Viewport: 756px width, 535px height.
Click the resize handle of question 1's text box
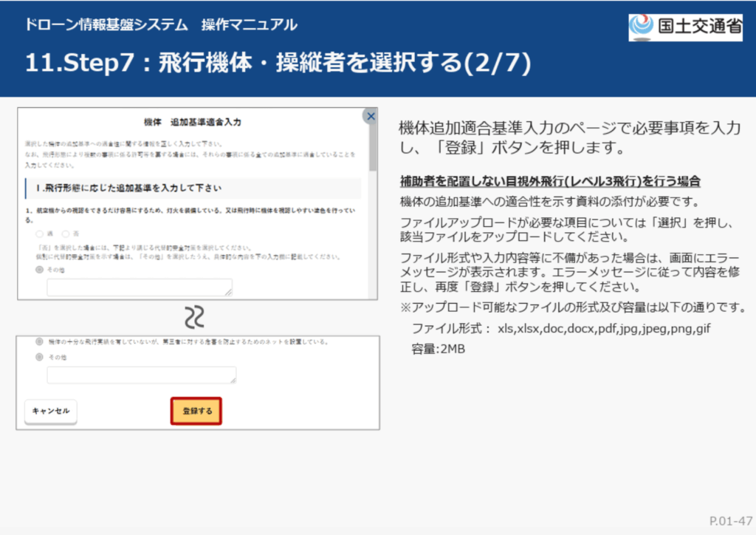tap(229, 293)
